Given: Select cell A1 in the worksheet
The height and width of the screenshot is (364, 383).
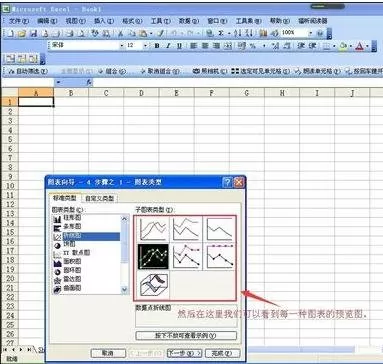Looking at the screenshot, I should pyautogui.click(x=36, y=102).
